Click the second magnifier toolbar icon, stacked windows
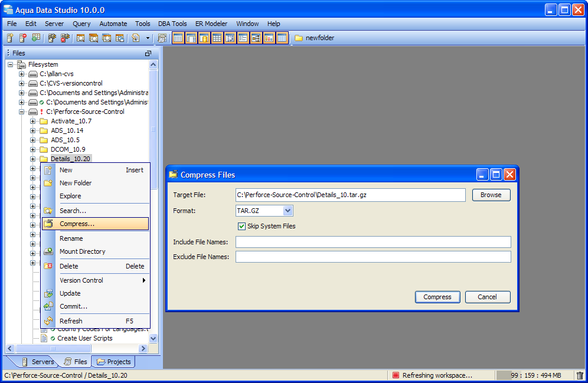The image size is (588, 383). click(93, 38)
